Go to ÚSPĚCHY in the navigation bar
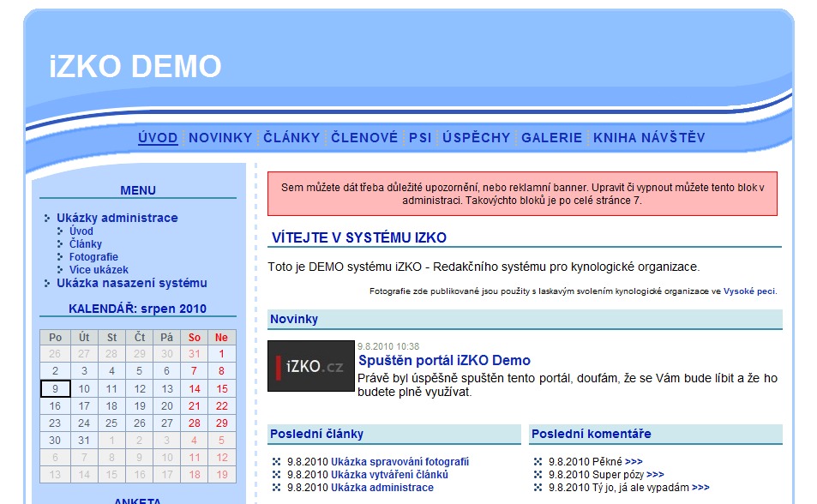The width and height of the screenshot is (817, 504). (477, 138)
